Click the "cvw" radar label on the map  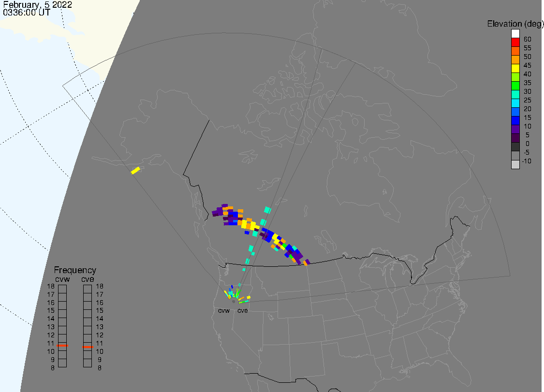224,310
